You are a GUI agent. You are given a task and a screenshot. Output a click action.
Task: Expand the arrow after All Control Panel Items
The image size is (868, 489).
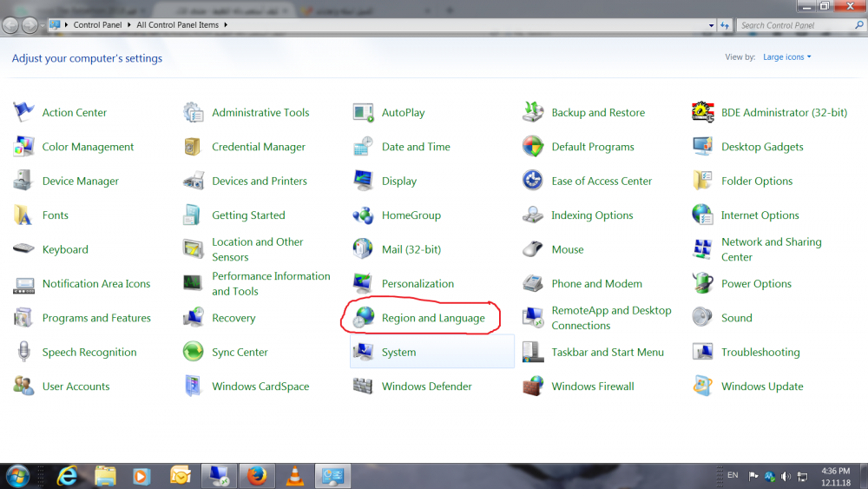pos(226,25)
